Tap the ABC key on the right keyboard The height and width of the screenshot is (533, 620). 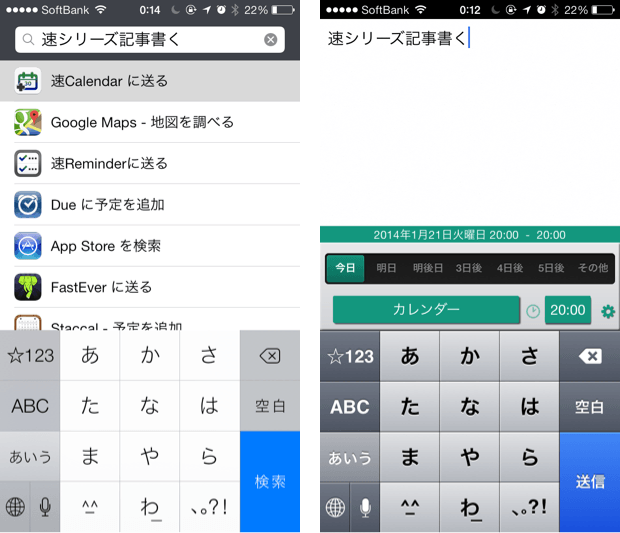[x=350, y=407]
